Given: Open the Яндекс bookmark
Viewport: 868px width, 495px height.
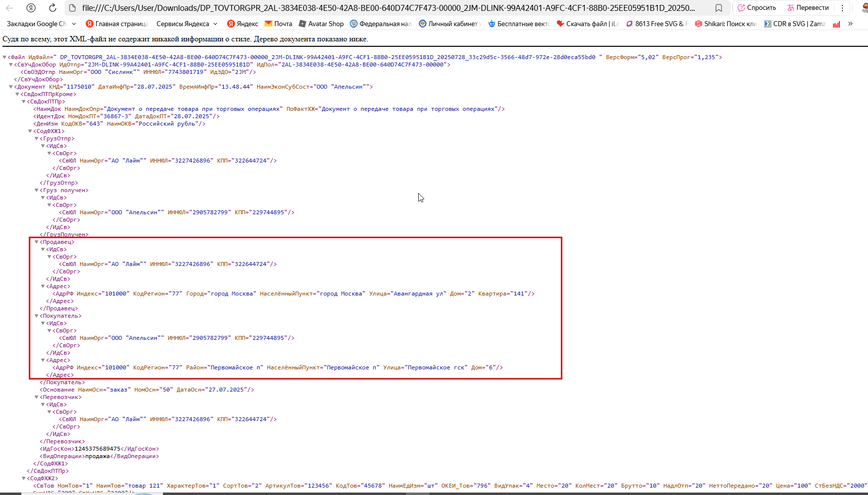Looking at the screenshot, I should [x=242, y=24].
